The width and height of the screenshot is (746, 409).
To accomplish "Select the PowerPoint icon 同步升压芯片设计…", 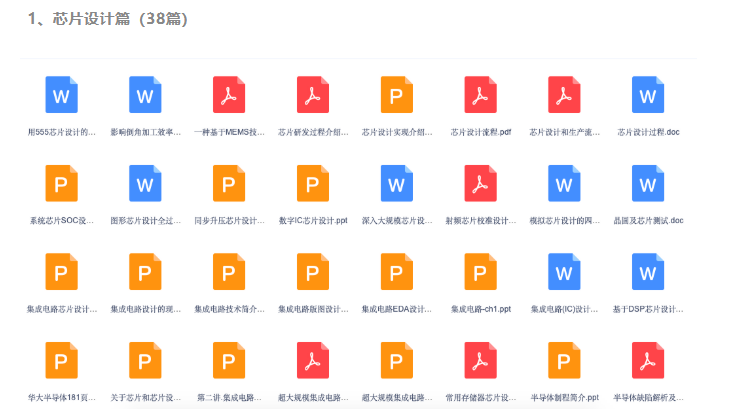I will (x=229, y=184).
